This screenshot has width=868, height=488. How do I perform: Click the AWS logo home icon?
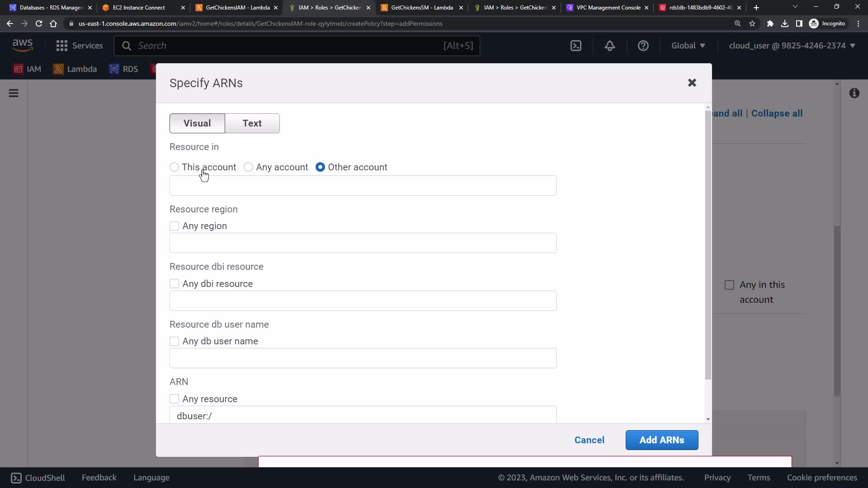[x=23, y=45]
